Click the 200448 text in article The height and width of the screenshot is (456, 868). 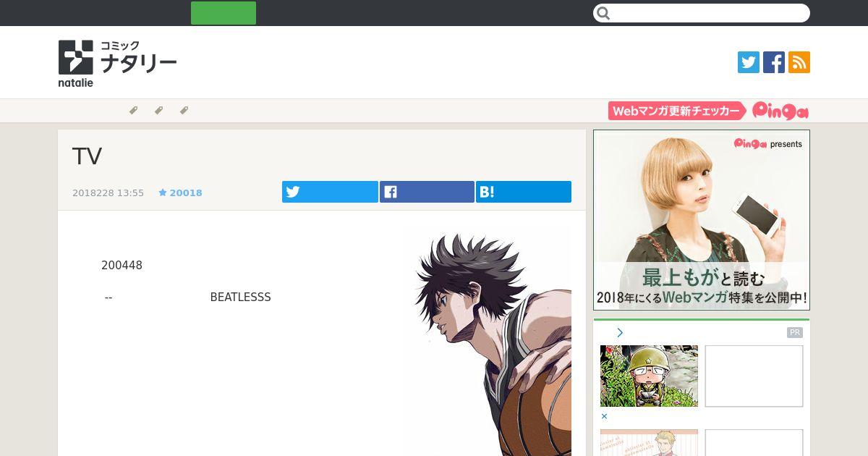coord(122,266)
